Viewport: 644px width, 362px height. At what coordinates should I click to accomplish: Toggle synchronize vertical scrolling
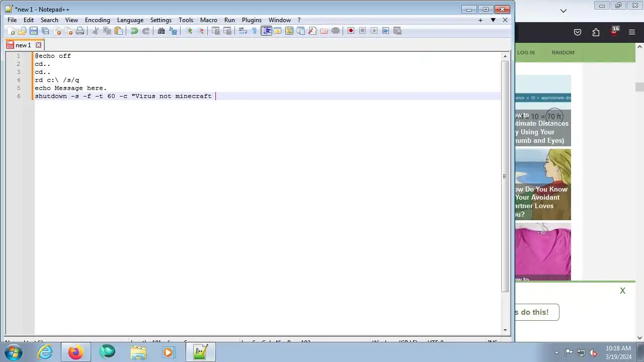tap(215, 31)
